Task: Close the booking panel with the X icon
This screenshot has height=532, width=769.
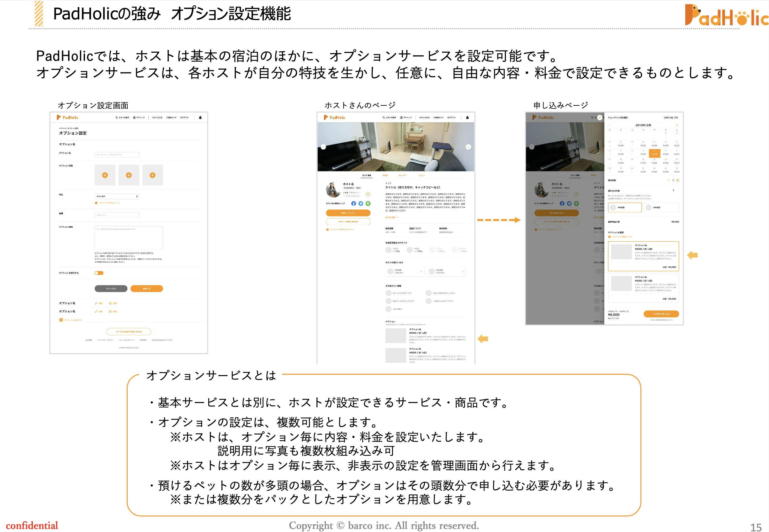Action: [x=600, y=118]
